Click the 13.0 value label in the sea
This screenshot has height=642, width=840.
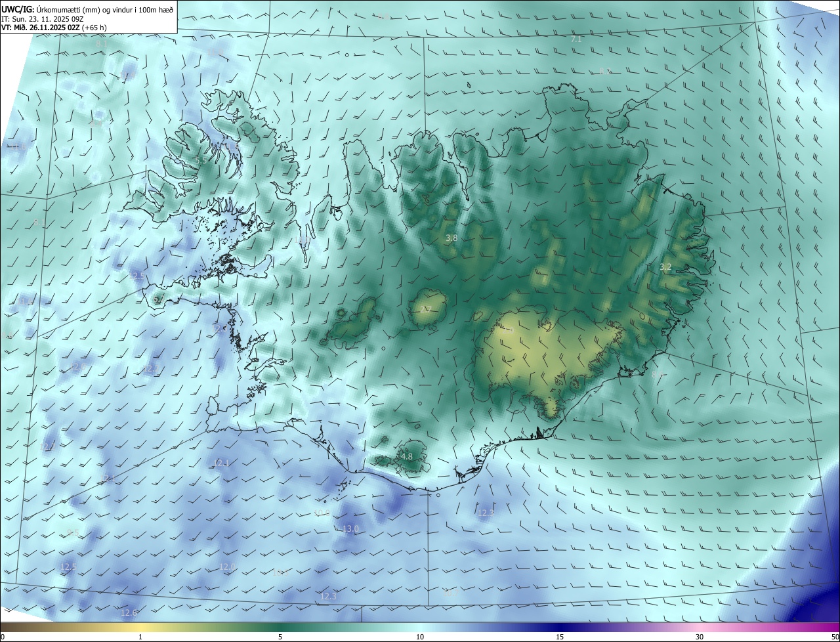pos(351,528)
